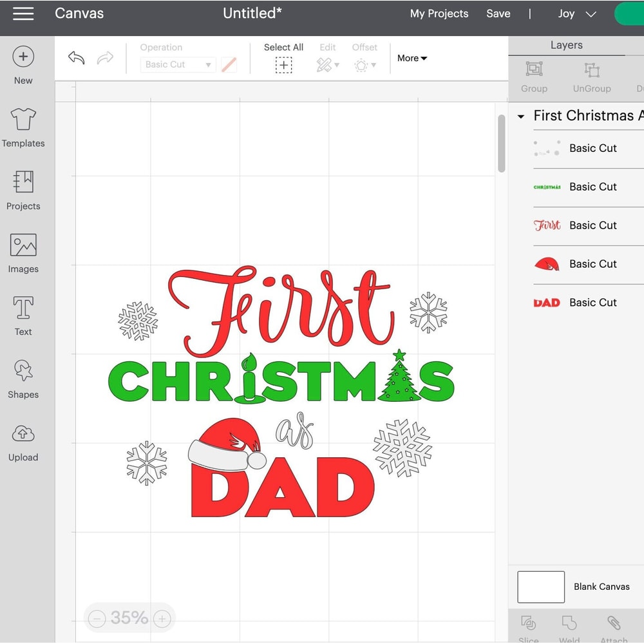Select the Blank Canvas color swatch
Viewport: 644px width, 644px height.
(540, 587)
